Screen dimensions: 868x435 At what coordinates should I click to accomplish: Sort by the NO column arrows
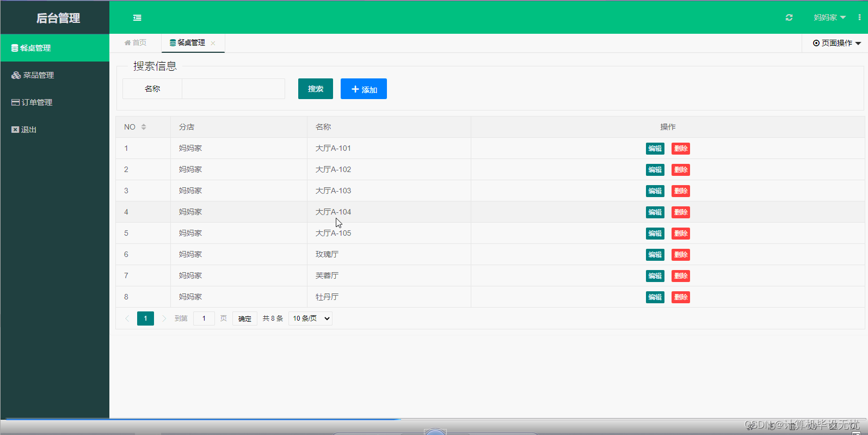point(144,127)
